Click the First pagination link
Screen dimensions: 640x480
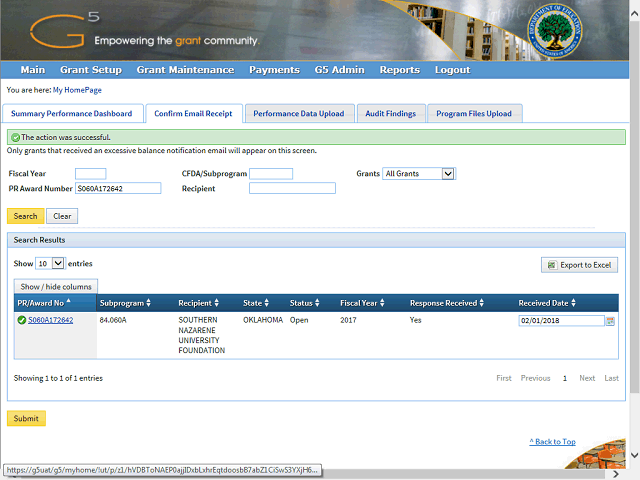point(504,378)
